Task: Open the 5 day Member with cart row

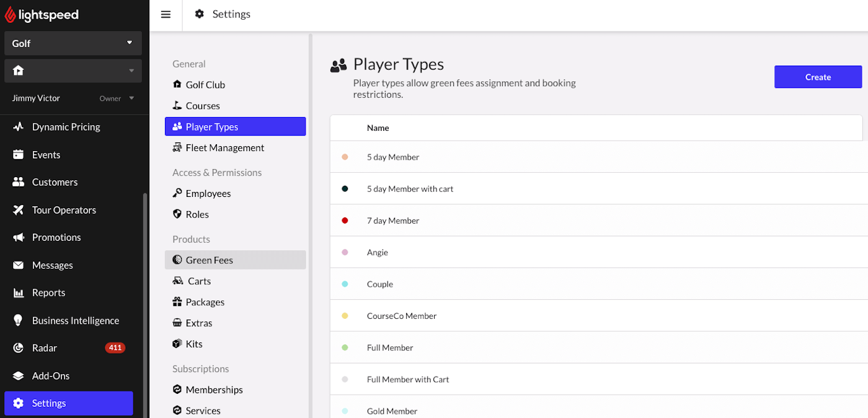Action: [x=598, y=189]
